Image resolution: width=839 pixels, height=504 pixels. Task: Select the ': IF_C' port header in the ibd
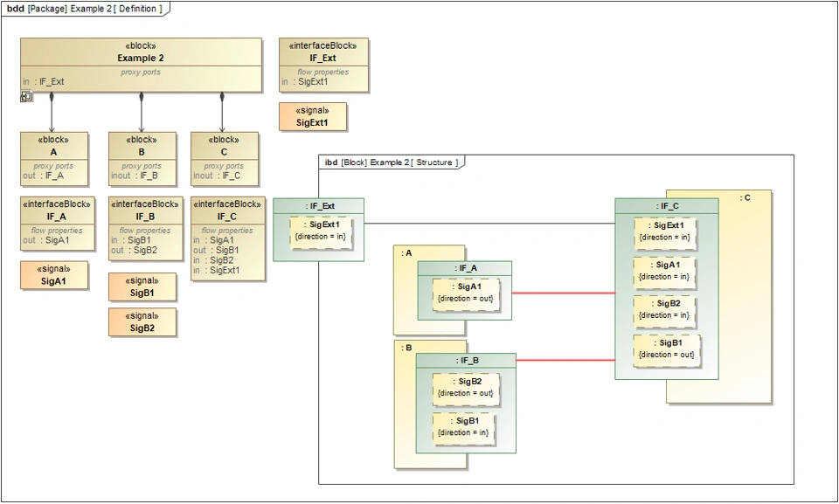667,206
